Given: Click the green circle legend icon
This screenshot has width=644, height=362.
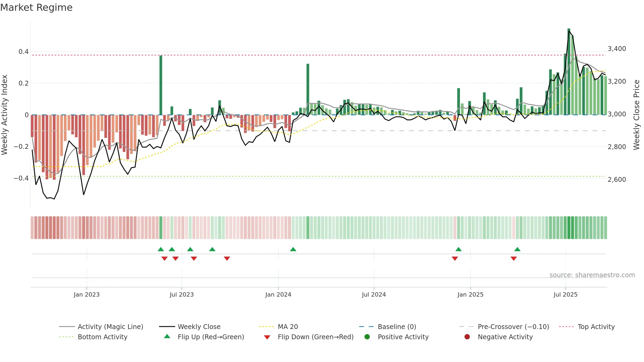Looking at the screenshot, I should [x=367, y=337].
